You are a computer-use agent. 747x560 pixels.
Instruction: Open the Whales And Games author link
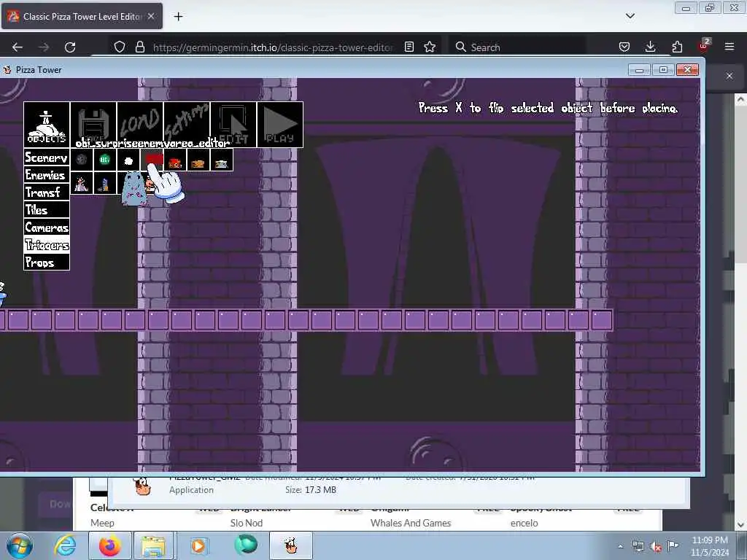(411, 523)
